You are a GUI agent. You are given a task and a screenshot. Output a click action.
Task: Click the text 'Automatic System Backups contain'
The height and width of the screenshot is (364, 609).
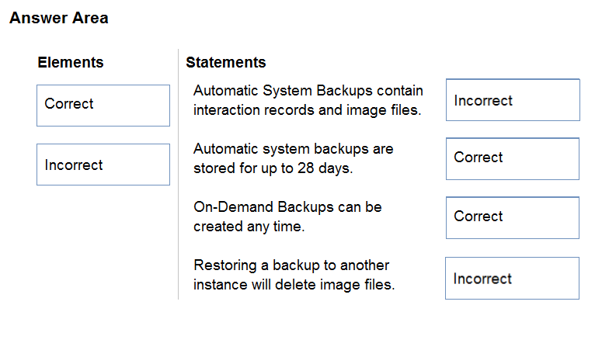(x=308, y=91)
